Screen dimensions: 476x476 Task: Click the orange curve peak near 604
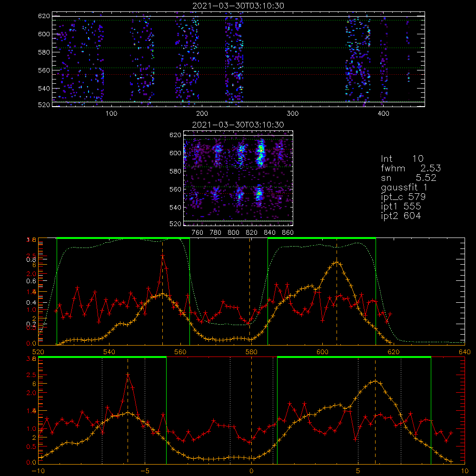pyautogui.click(x=337, y=262)
